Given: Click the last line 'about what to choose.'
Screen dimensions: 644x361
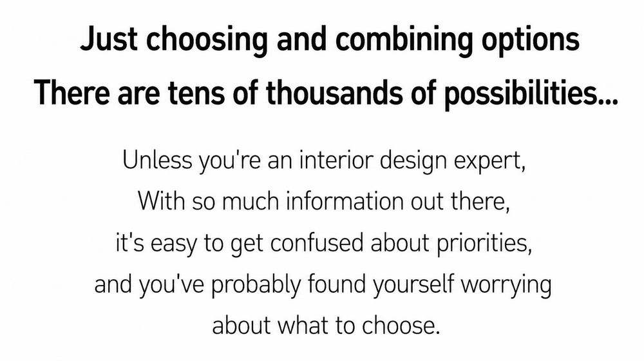Looking at the screenshot, I should pyautogui.click(x=326, y=326).
